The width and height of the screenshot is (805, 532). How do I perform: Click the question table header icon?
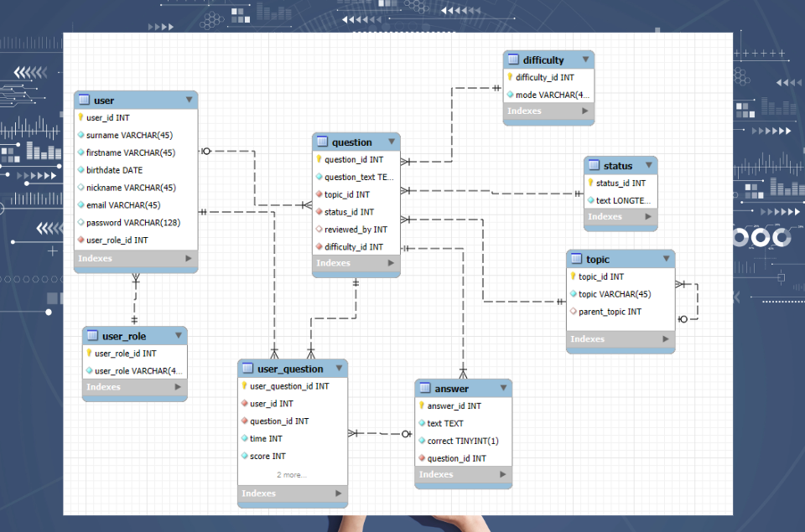[323, 142]
